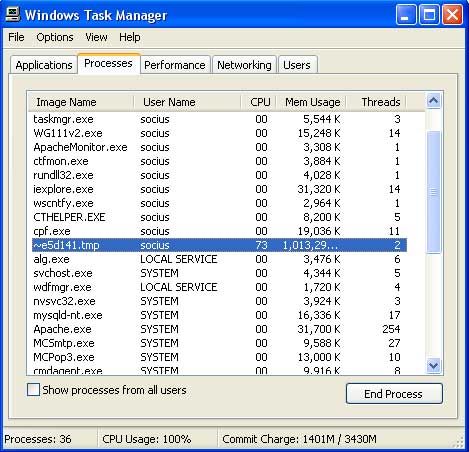Click CPU Usage: 100% status entry

click(x=147, y=439)
